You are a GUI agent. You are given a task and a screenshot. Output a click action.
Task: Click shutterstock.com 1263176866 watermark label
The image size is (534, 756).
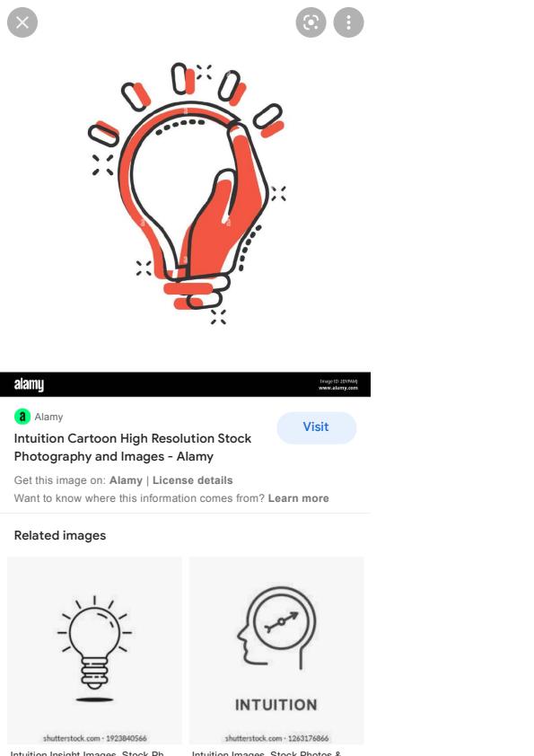point(276,738)
